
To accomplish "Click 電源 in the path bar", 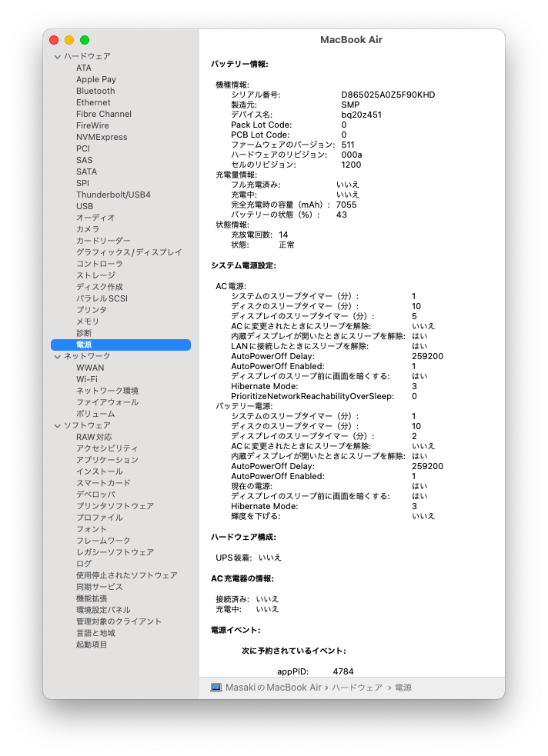I will [x=403, y=688].
